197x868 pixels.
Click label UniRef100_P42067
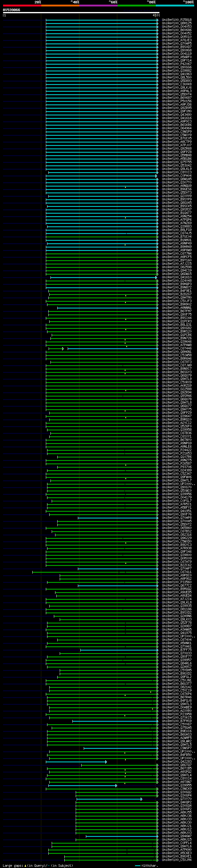[x=177, y=64]
